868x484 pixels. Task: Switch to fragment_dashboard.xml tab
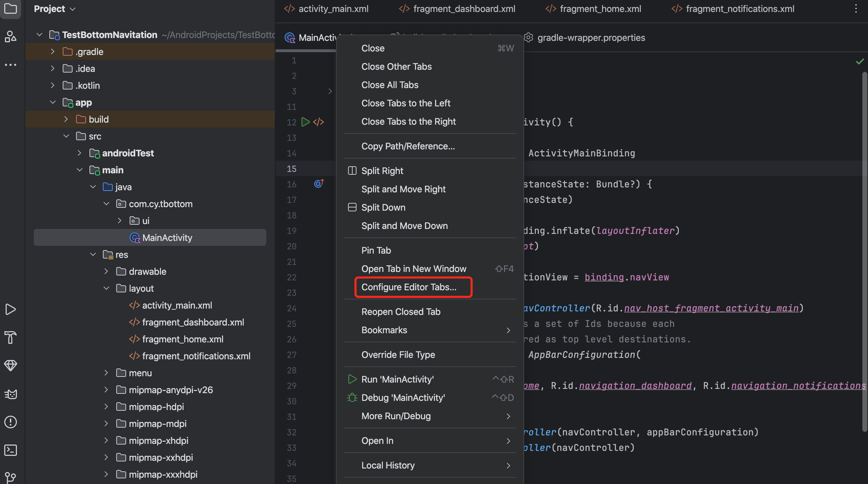457,9
